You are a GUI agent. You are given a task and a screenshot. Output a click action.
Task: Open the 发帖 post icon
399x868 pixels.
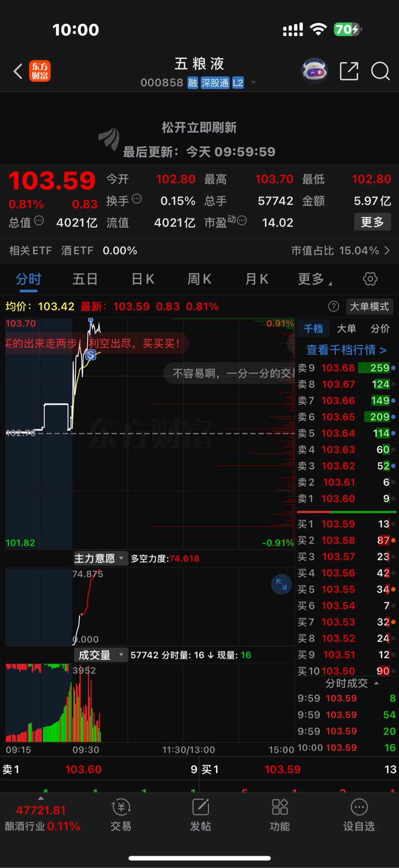(201, 815)
